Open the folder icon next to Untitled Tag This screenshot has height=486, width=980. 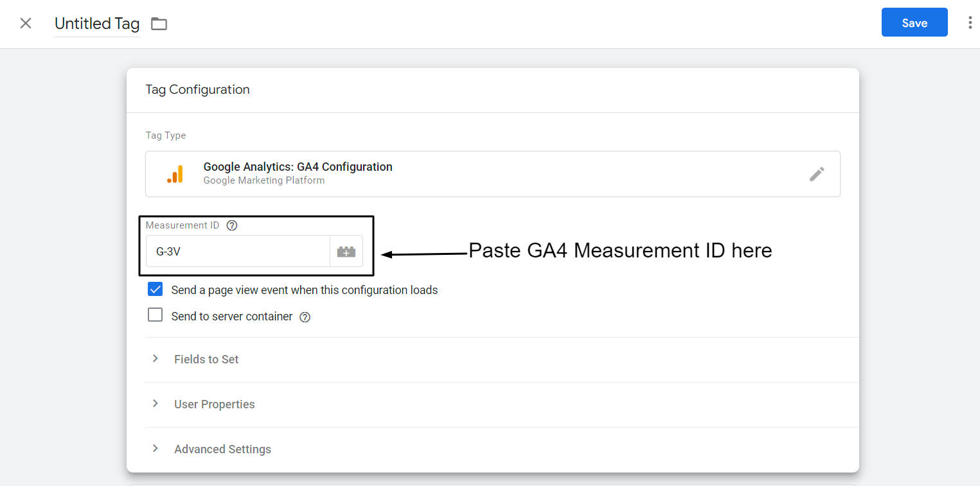(x=158, y=23)
